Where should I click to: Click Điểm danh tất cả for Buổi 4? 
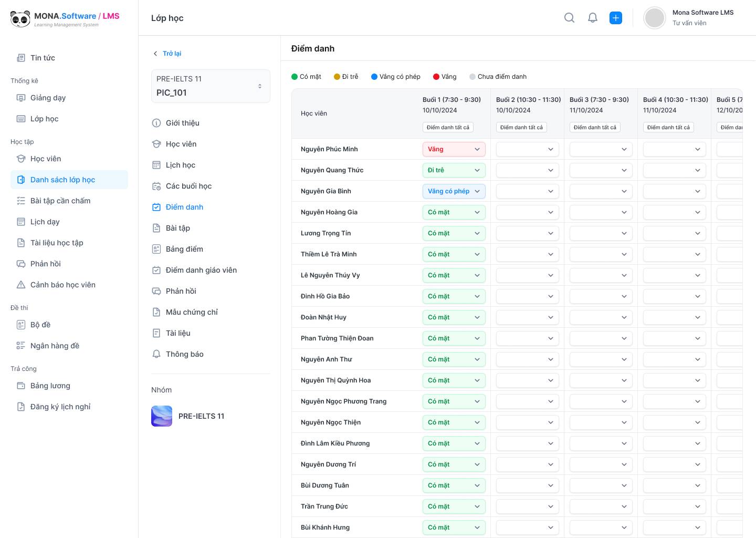coord(668,127)
